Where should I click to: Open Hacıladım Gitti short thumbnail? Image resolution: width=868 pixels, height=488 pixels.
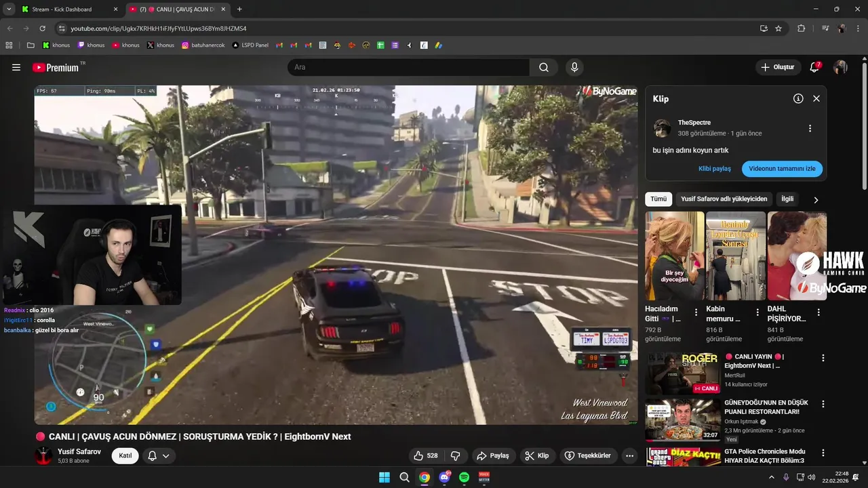point(675,256)
